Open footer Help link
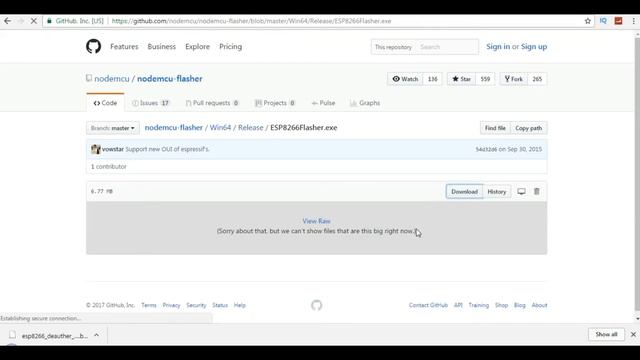The image size is (640, 360). click(x=240, y=305)
